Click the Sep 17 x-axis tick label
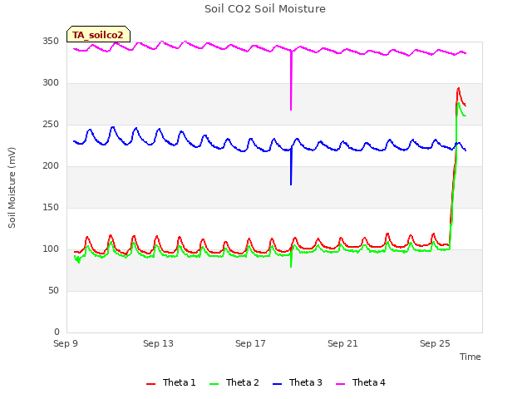Screen dimensions: 532x399 pyautogui.click(x=250, y=343)
